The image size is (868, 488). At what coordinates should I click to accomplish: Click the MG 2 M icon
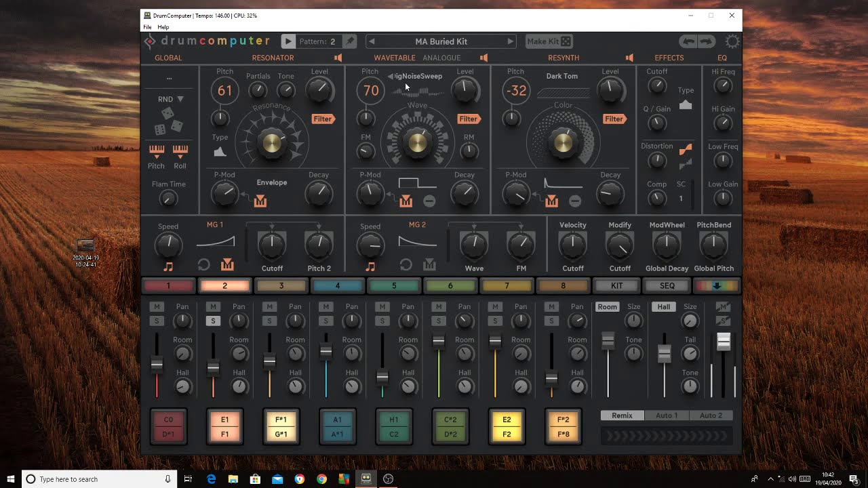429,265
